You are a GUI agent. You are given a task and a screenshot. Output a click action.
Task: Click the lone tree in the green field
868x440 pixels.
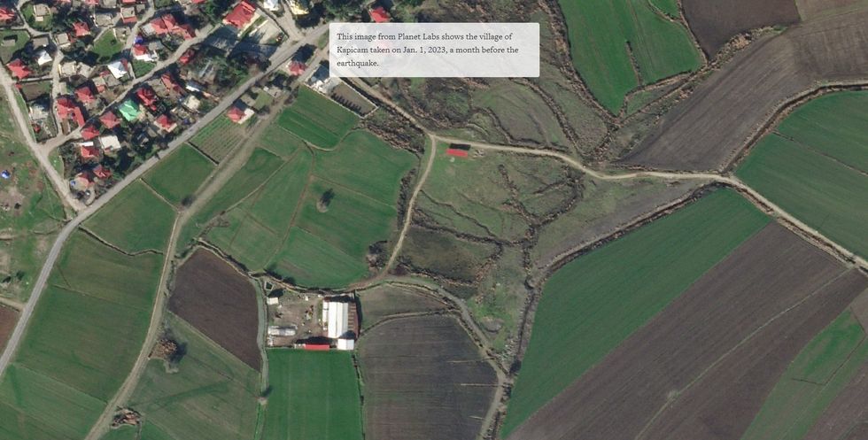(x=324, y=200)
